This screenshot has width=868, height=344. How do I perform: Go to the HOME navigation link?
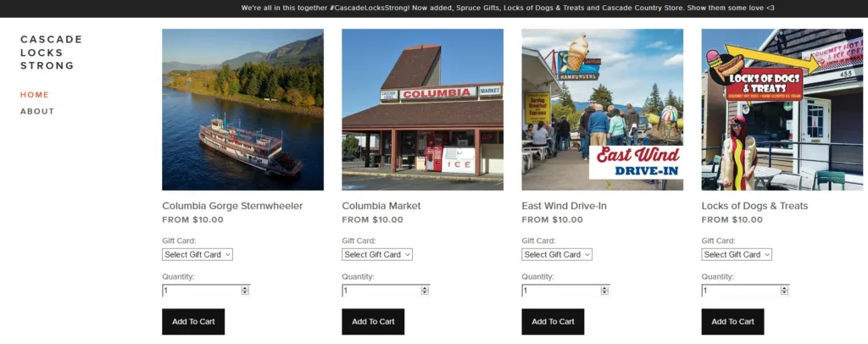pyautogui.click(x=35, y=95)
